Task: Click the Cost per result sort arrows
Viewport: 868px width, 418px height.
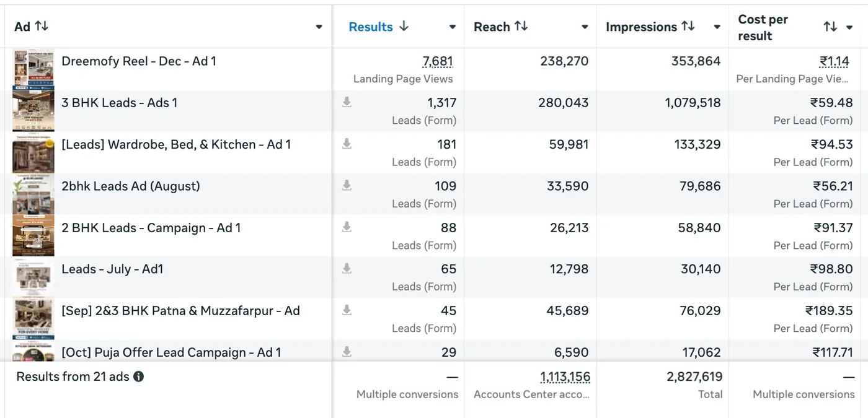Action: (x=830, y=27)
